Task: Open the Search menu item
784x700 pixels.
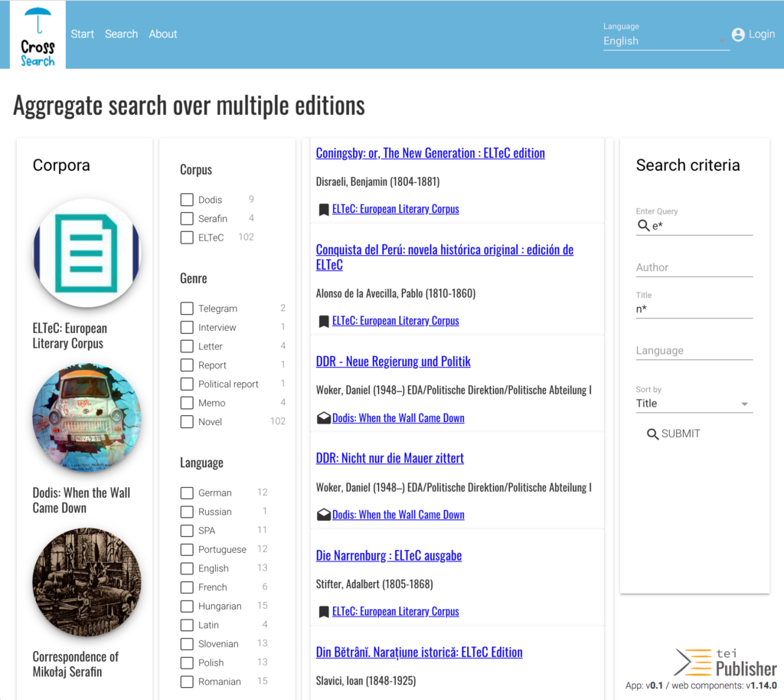Action: click(x=121, y=34)
